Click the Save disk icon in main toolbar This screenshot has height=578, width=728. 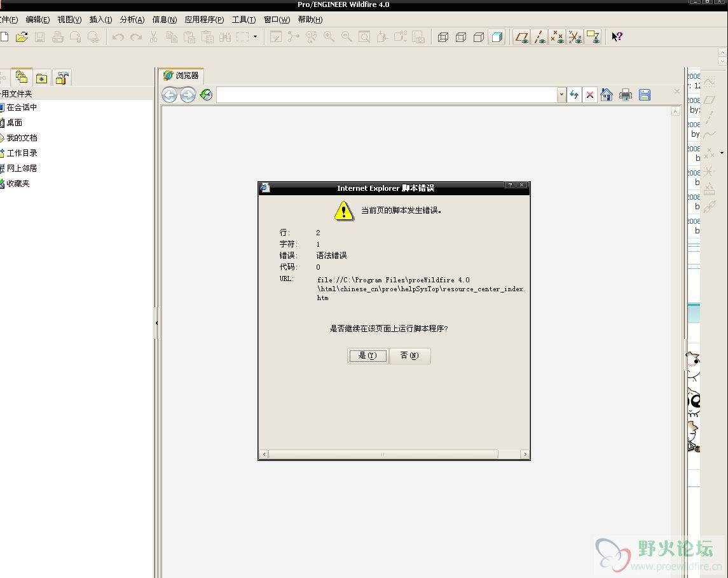(39, 37)
